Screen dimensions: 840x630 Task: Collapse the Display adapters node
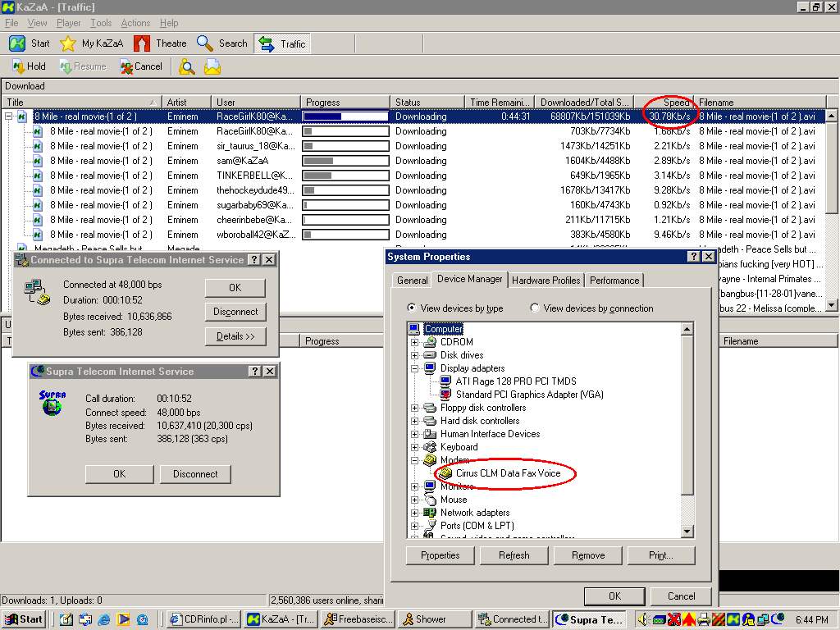414,368
